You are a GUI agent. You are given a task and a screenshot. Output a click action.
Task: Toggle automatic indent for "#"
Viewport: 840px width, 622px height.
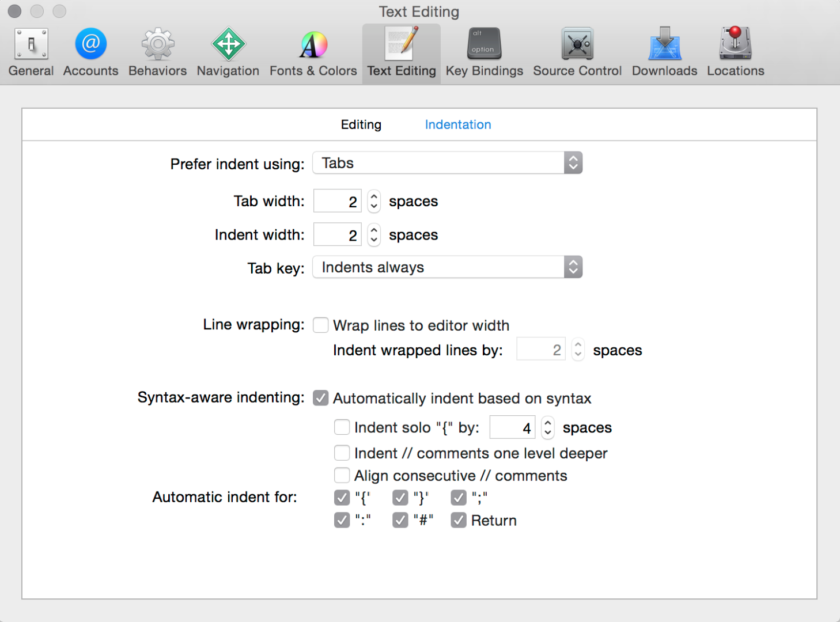click(400, 521)
